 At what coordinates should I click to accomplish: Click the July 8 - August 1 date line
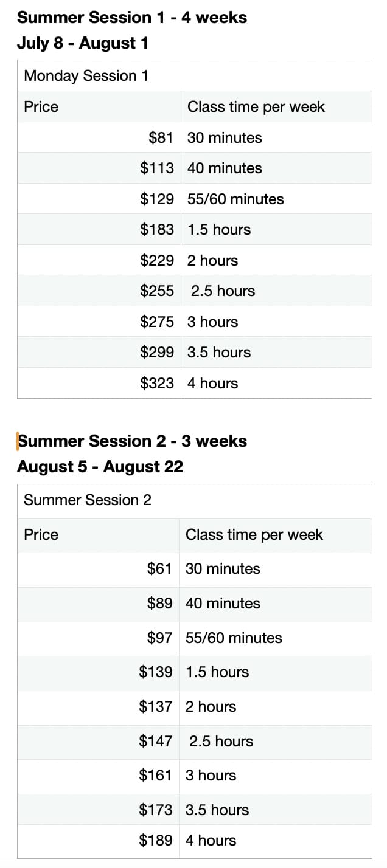pyautogui.click(x=83, y=43)
